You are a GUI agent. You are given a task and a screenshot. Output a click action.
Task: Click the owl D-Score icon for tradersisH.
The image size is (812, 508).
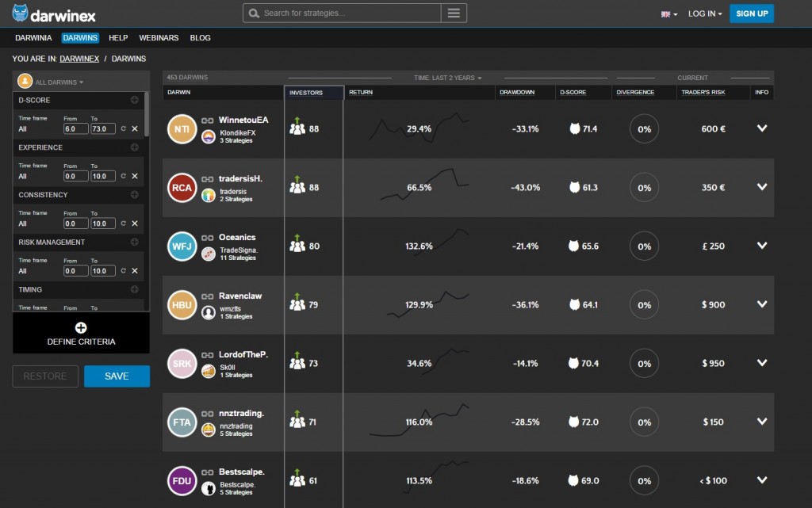(x=573, y=188)
